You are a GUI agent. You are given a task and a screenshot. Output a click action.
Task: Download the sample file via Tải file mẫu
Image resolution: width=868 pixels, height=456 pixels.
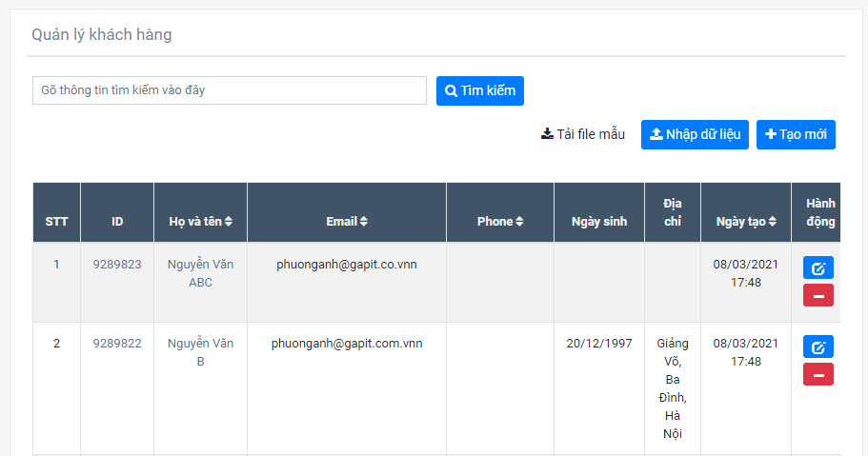point(583,135)
